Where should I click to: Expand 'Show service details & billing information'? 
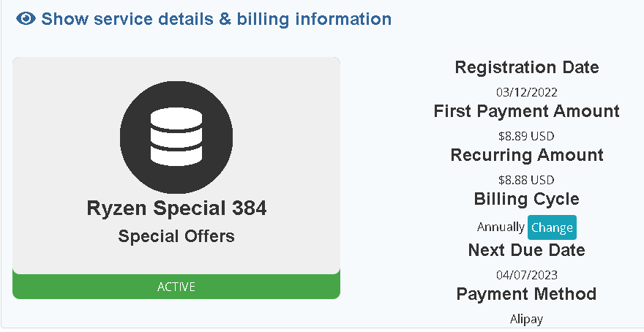tap(216, 19)
